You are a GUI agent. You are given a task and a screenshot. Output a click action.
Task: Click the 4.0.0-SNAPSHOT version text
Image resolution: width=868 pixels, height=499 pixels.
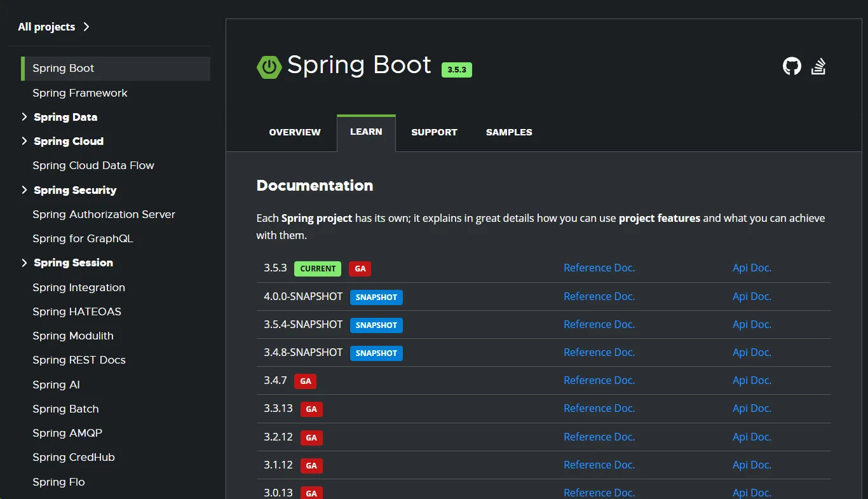tap(303, 296)
